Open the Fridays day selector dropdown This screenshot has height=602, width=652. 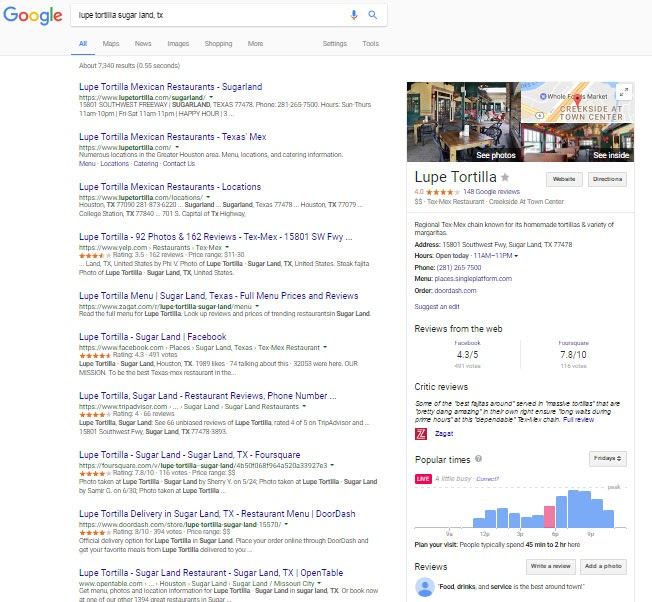tap(608, 459)
